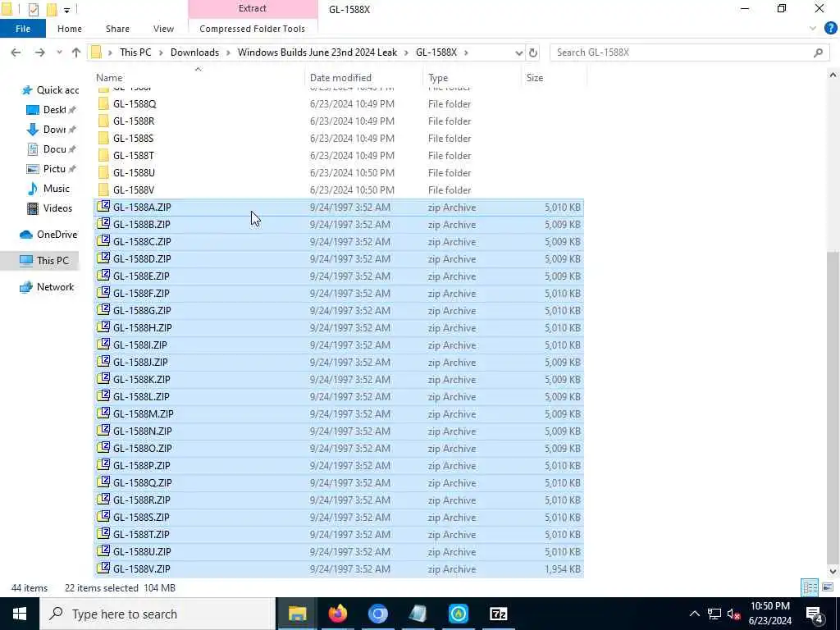Expand chevron after GL-1588X breadcrumb
840x630 pixels.
466,52
